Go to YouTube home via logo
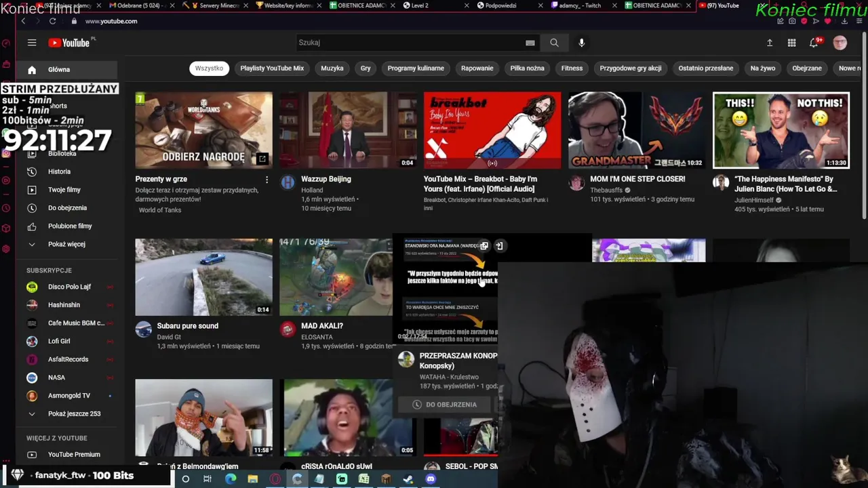Viewport: 868px width, 488px height. (68, 43)
